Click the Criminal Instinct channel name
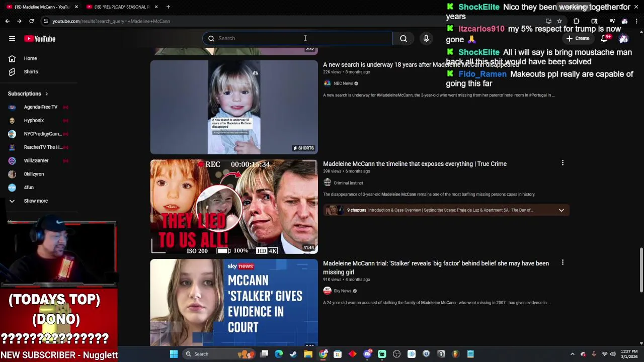The height and width of the screenshot is (362, 644). 348,183
